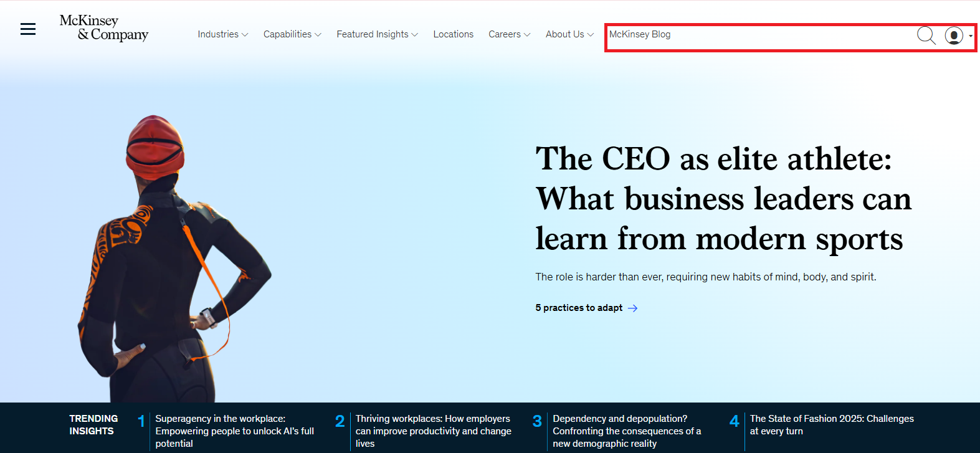The height and width of the screenshot is (453, 980).
Task: Read Dependency and depopulation article
Action: [626, 431]
